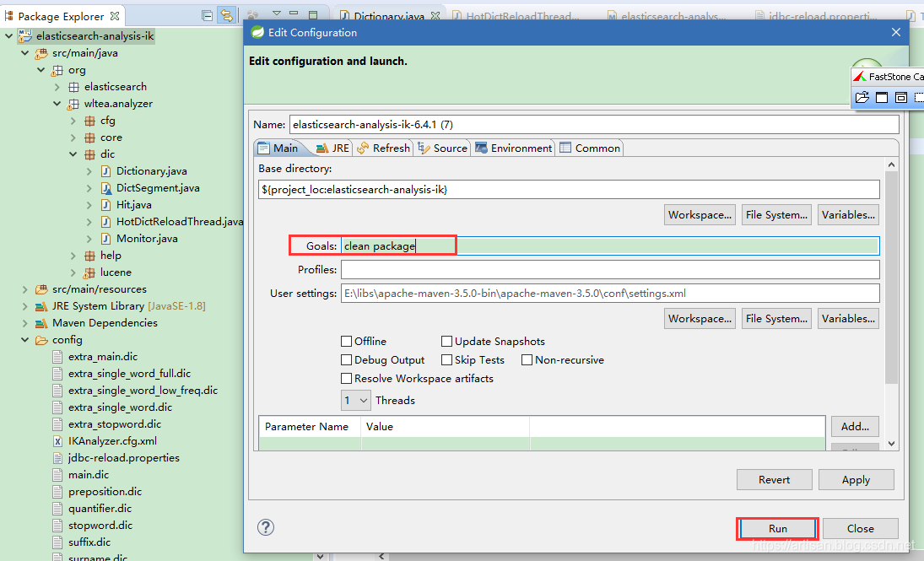Open the Environment tab
Screen dimensions: 924x561
coord(513,148)
